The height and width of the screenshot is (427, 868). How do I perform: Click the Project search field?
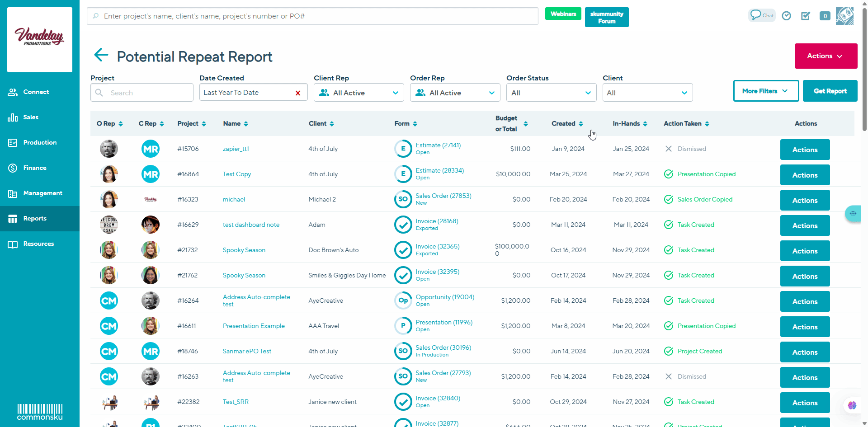click(147, 93)
